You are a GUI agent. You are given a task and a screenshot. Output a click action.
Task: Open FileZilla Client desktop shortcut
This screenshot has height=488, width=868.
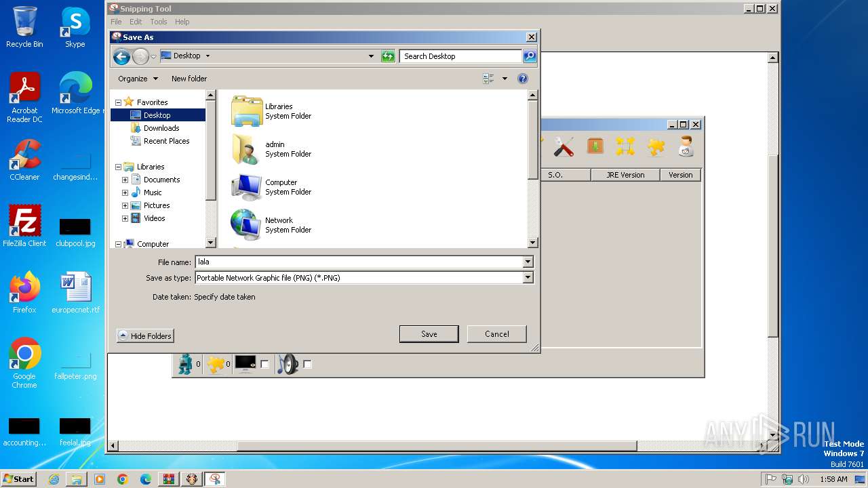(x=24, y=226)
